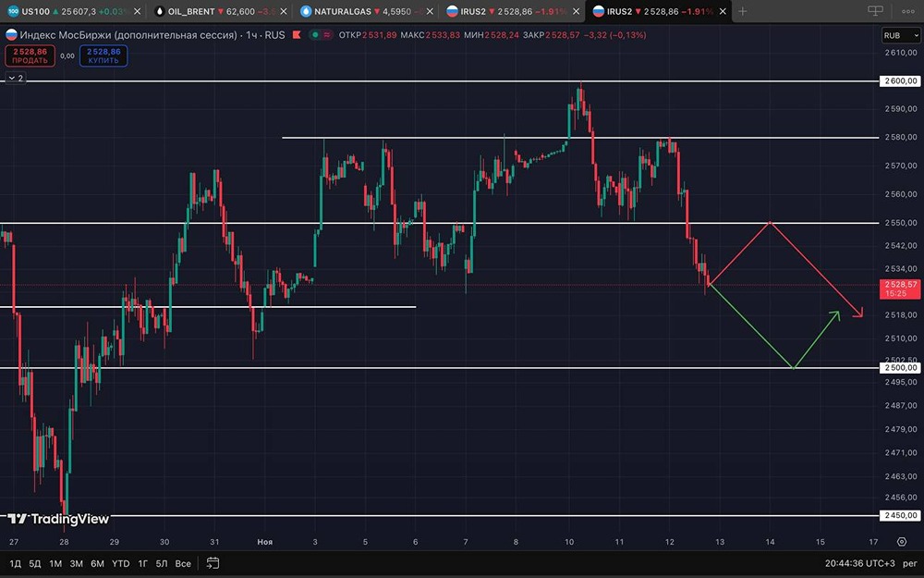Set range to 1Д
This screenshot has height=578, width=924.
click(16, 563)
